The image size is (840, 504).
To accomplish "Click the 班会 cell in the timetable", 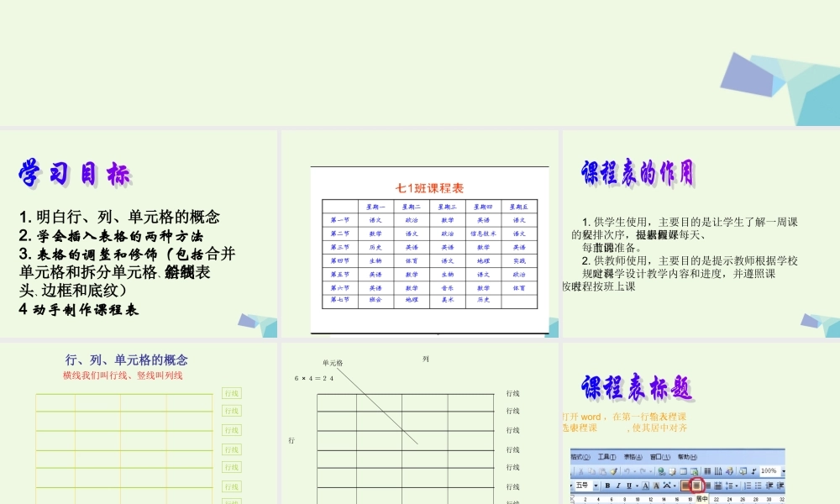I will pos(375,300).
